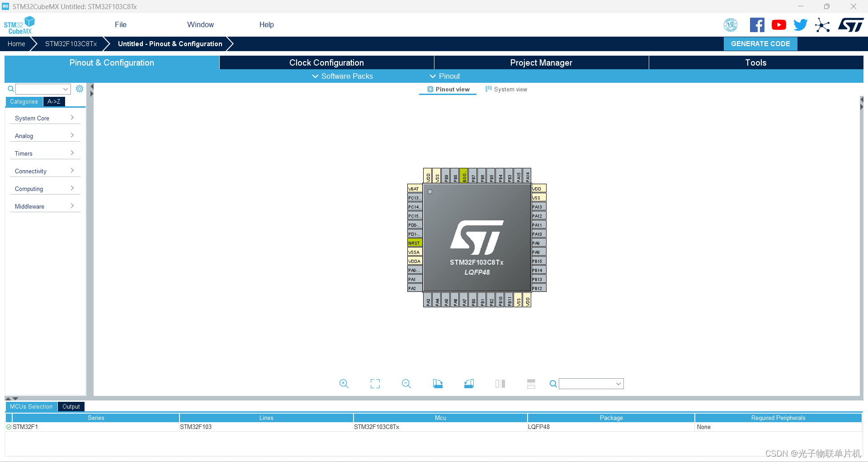Open the ST Facebook page icon
This screenshot has width=868, height=462.
click(x=757, y=25)
